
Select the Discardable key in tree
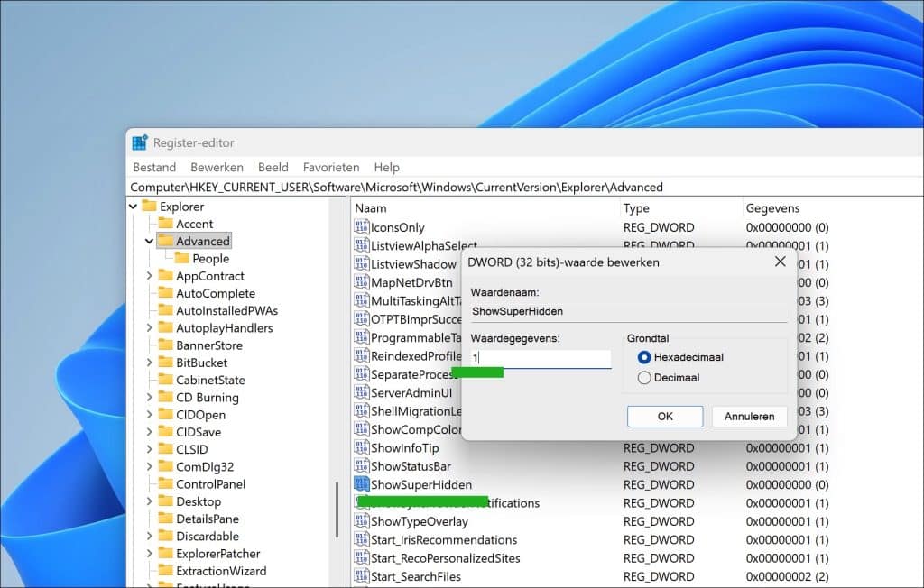(x=208, y=537)
